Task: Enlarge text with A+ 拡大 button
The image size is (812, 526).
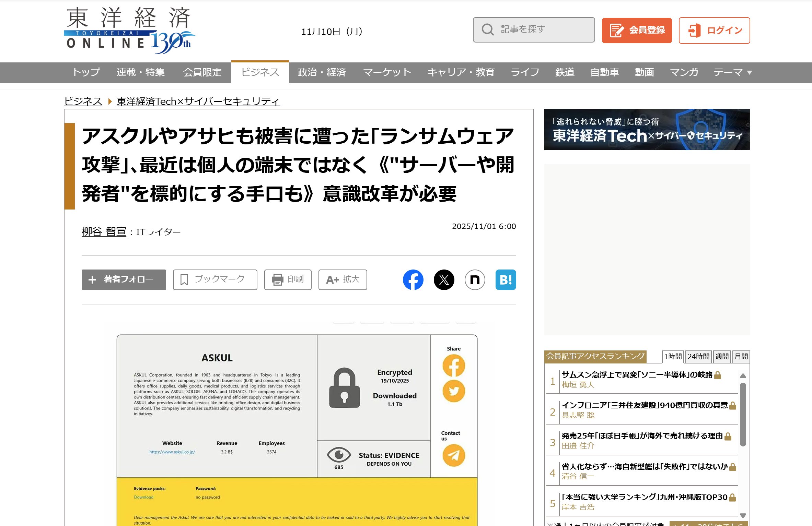Action: pyautogui.click(x=343, y=280)
